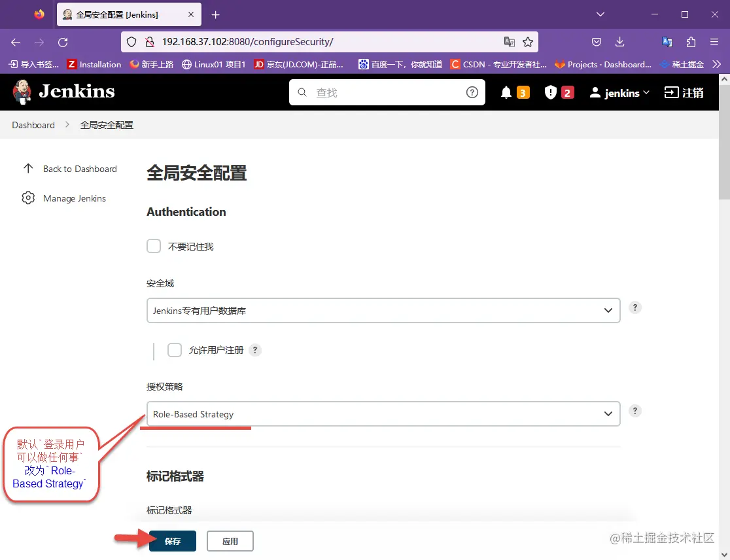Open the Pocket save icon
730x560 pixels.
(x=597, y=42)
